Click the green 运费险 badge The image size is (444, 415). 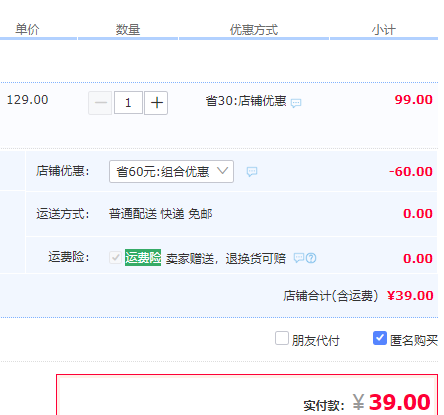[143, 257]
